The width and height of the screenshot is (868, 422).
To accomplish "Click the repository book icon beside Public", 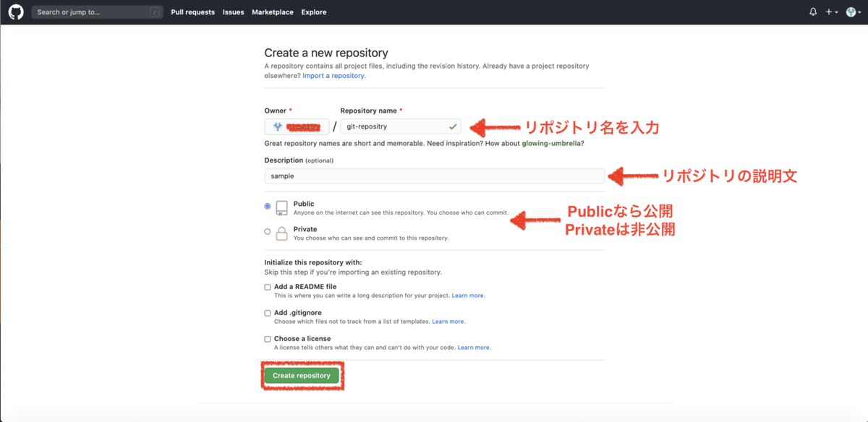I will tap(282, 208).
